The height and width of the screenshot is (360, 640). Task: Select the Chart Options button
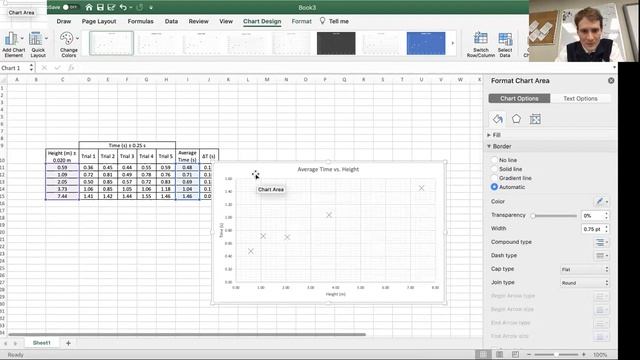coord(519,98)
